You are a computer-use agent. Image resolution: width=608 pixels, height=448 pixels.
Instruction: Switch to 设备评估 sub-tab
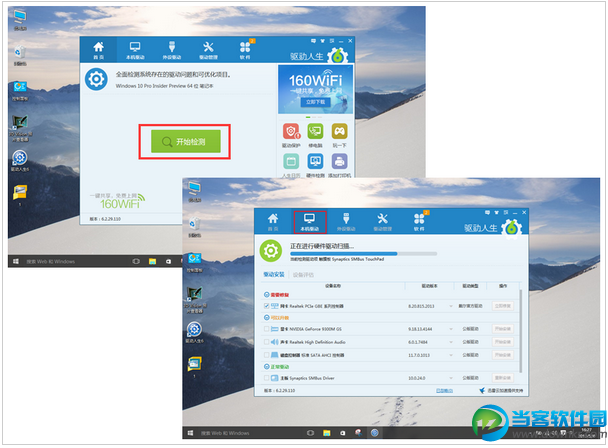[303, 275]
